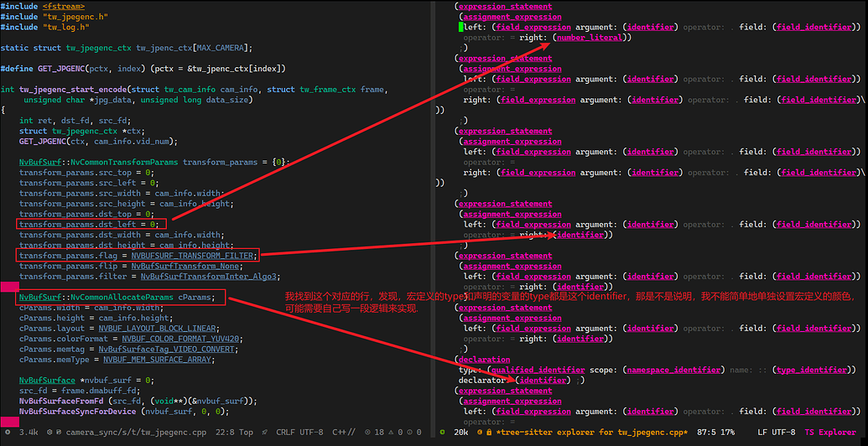Click the green cursor block in explorer
The height and width of the screenshot is (446, 868).
tap(460, 27)
